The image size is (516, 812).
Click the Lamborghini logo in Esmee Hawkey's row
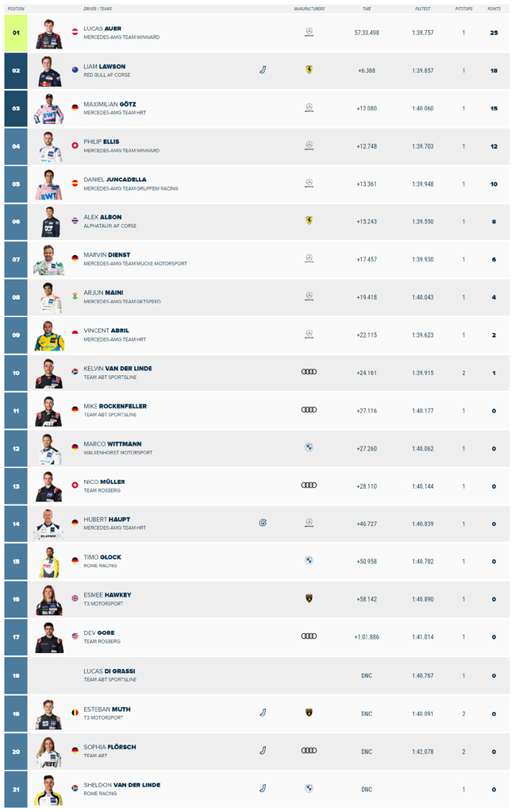point(309,598)
